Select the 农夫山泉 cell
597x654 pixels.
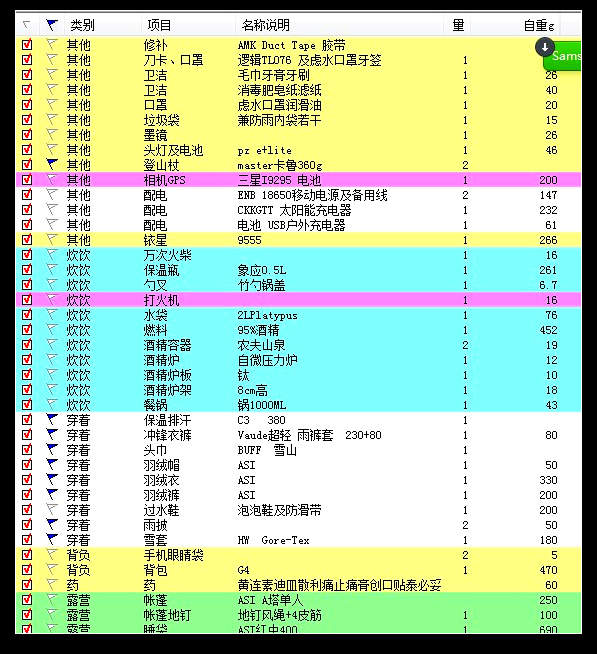(261, 345)
